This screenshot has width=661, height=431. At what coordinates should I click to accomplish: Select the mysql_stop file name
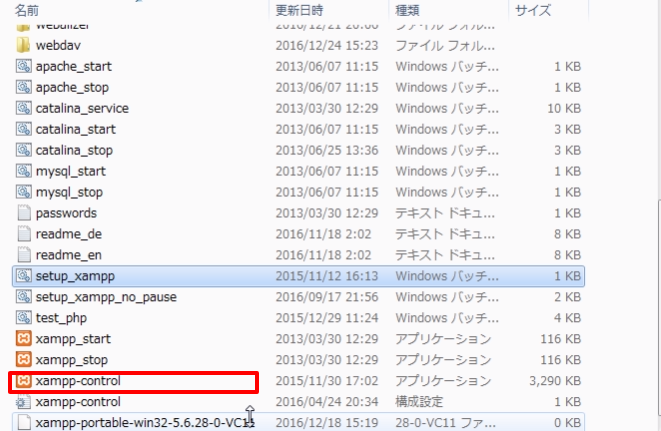coord(69,192)
